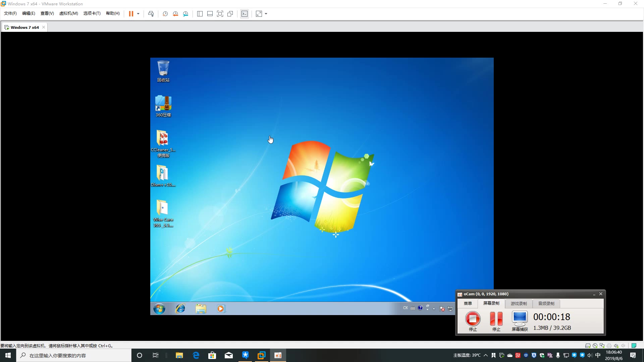Open Cortana circle on host taskbar
The height and width of the screenshot is (362, 644).
tap(140, 355)
